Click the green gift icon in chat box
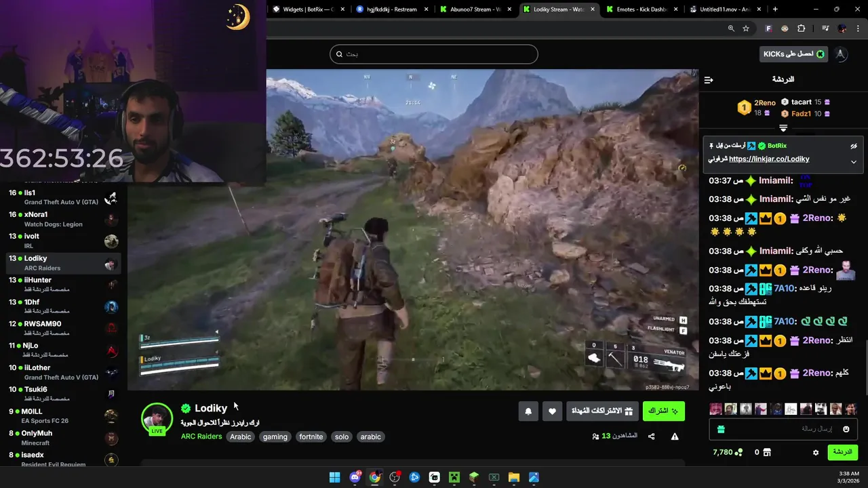 pos(721,429)
